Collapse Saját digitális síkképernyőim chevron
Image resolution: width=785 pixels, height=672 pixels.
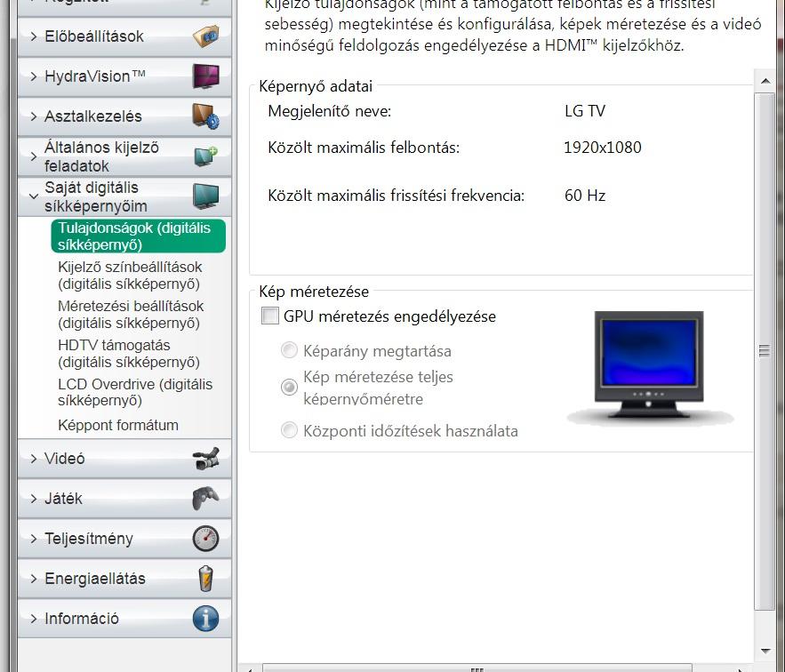point(34,196)
